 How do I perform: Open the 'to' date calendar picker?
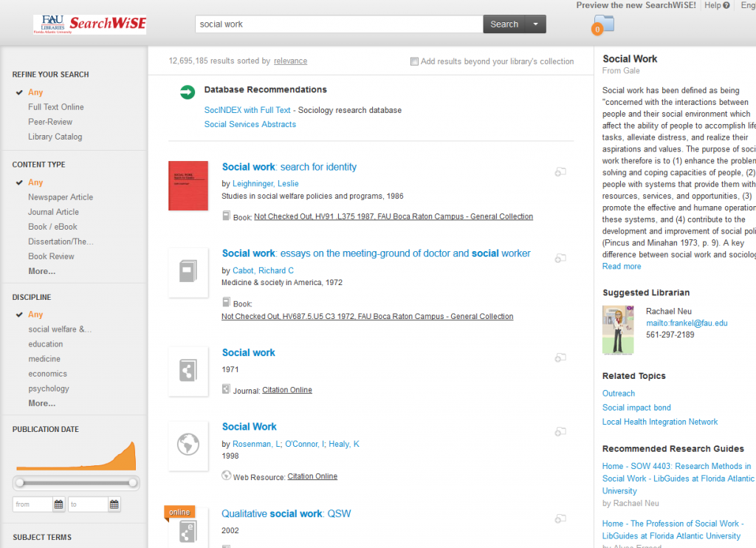click(x=114, y=504)
